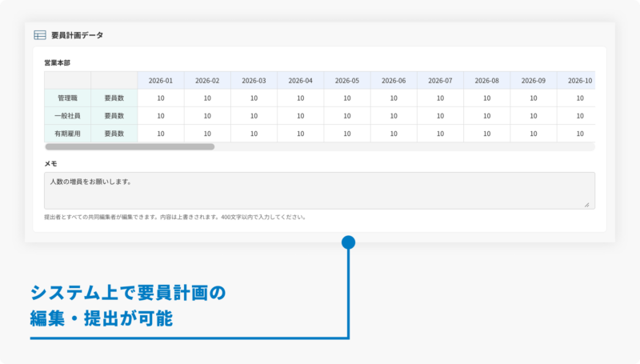Select the 2026-06 column header
The height and width of the screenshot is (364, 640).
(x=394, y=80)
